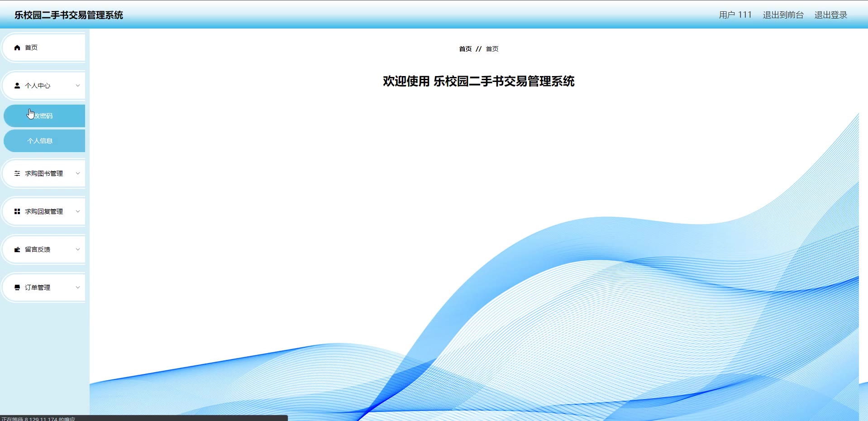The width and height of the screenshot is (868, 421).
Task: Click the home icon beside 首页
Action: pos(17,48)
